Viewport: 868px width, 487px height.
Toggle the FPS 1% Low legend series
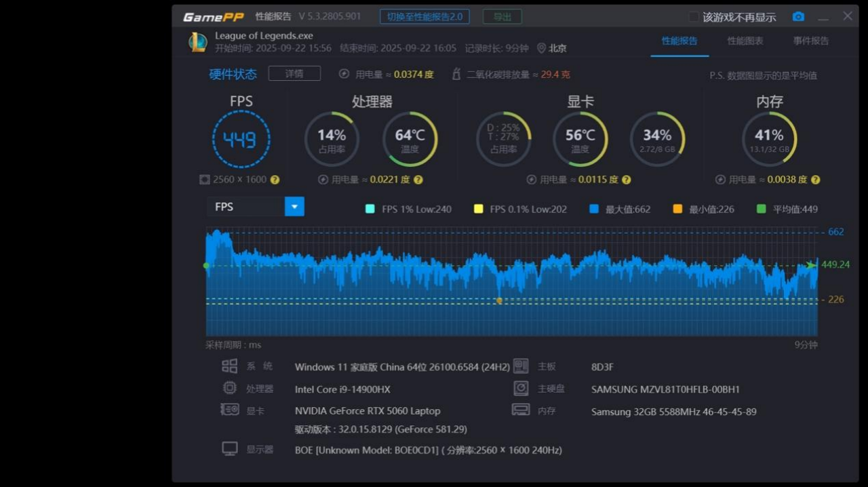point(370,209)
